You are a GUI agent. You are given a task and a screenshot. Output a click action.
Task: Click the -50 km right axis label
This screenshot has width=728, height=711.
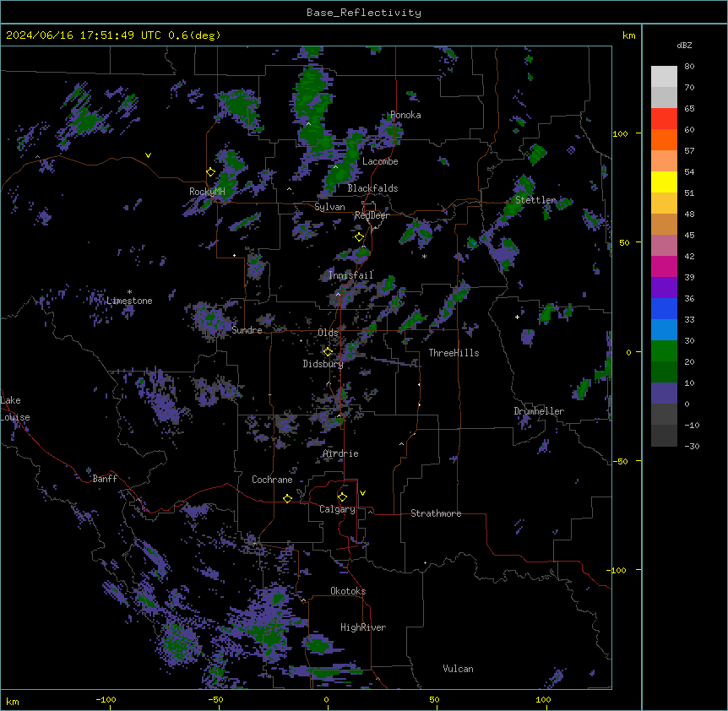tap(620, 461)
